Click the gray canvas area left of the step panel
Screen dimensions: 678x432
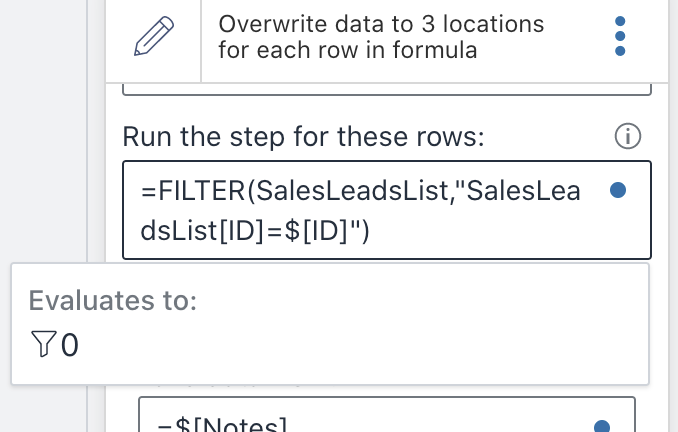43,130
